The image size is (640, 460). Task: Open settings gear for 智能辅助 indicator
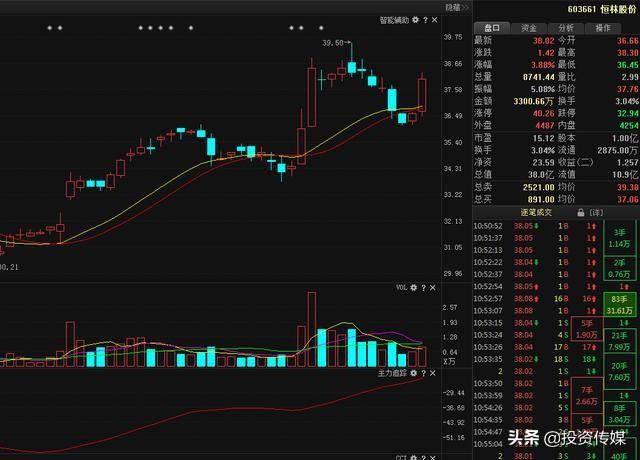[x=416, y=20]
